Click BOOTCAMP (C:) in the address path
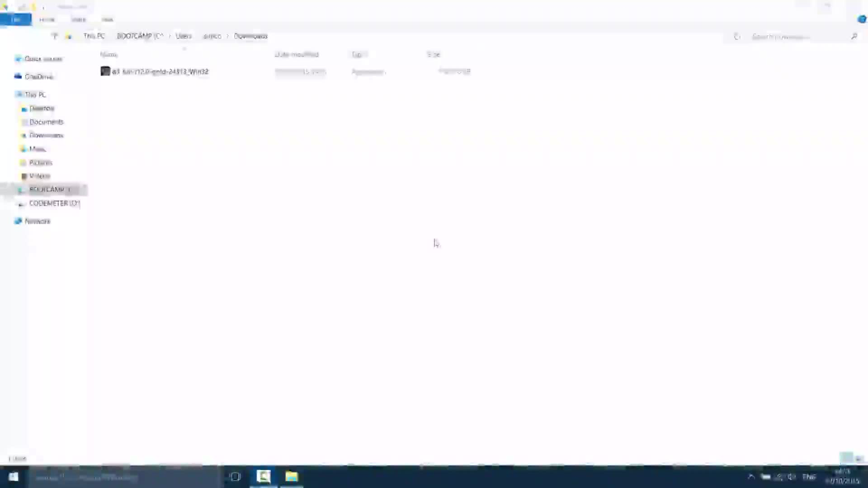 [140, 36]
